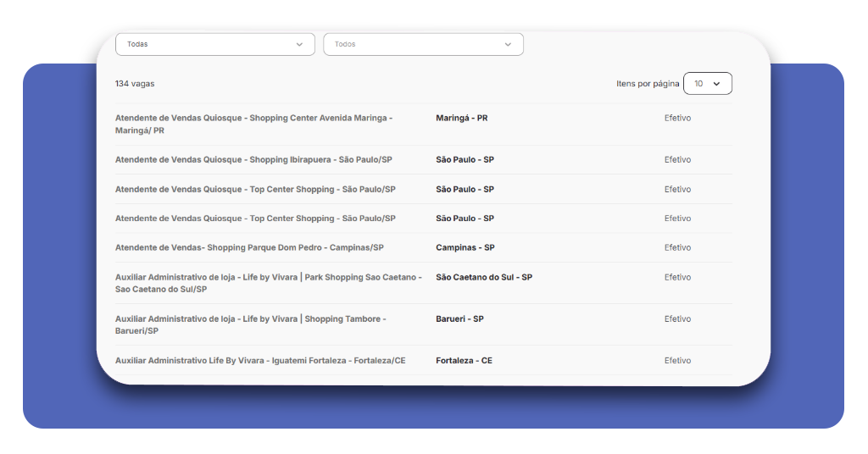Screen dimensions: 868x454
Task: Open the "Todos" filter dropdown
Action: coord(423,44)
